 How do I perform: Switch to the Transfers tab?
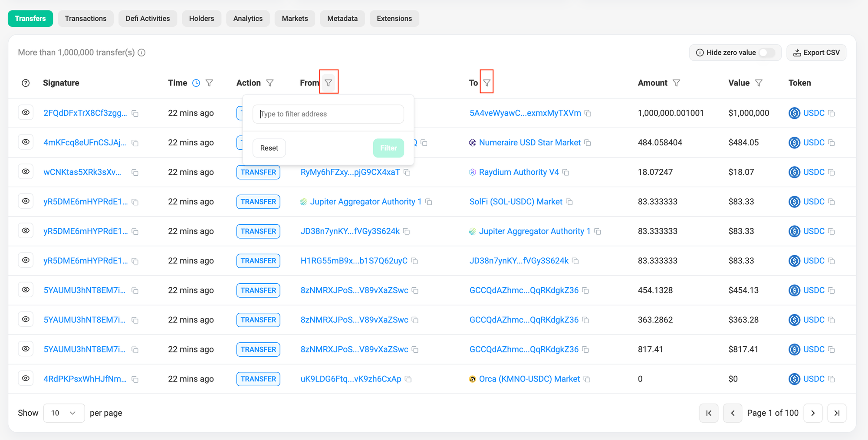pyautogui.click(x=30, y=19)
